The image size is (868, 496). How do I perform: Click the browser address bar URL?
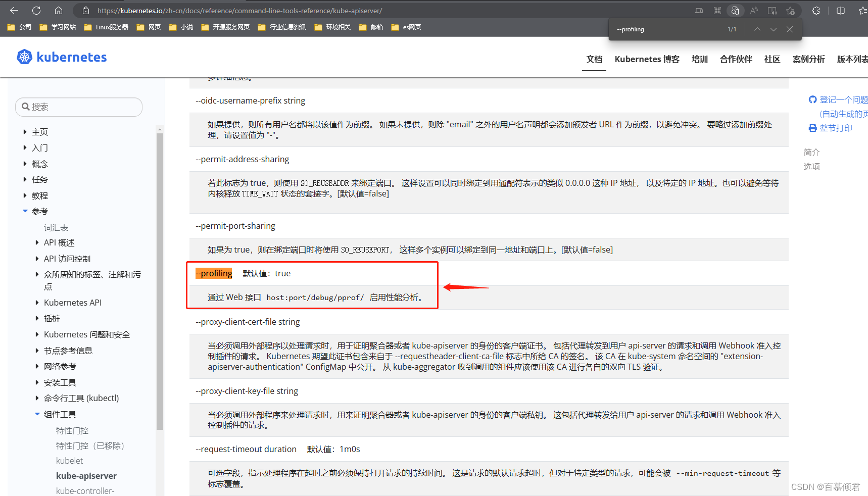click(239, 11)
